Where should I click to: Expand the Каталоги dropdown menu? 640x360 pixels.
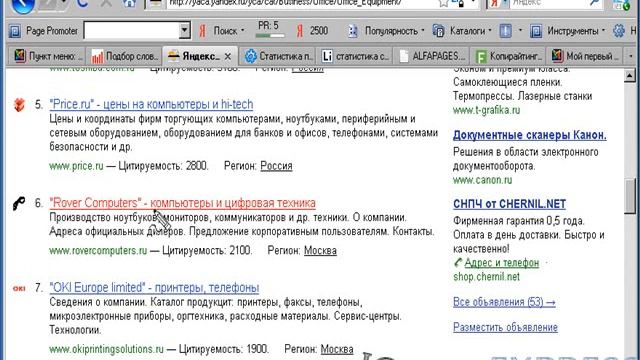(x=490, y=31)
